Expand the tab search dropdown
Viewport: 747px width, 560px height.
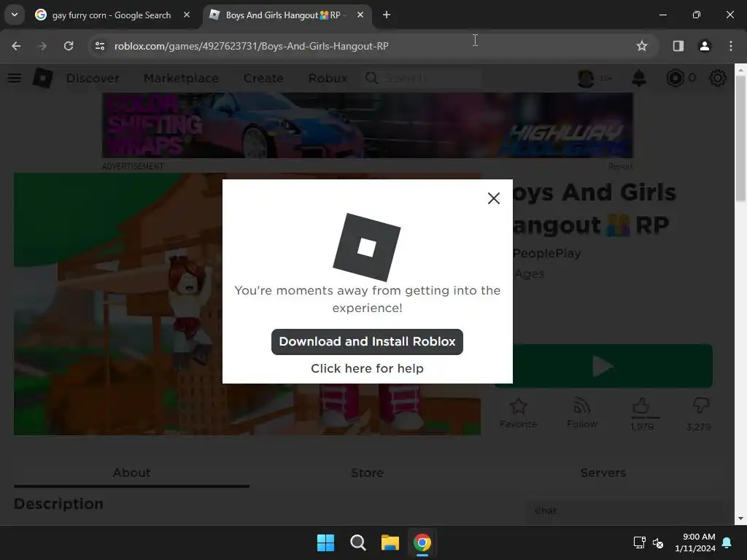tap(15, 15)
